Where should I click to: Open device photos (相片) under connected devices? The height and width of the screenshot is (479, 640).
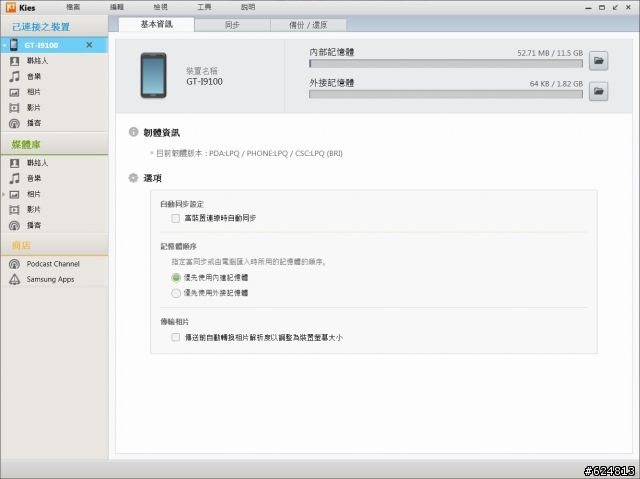tap(34, 92)
